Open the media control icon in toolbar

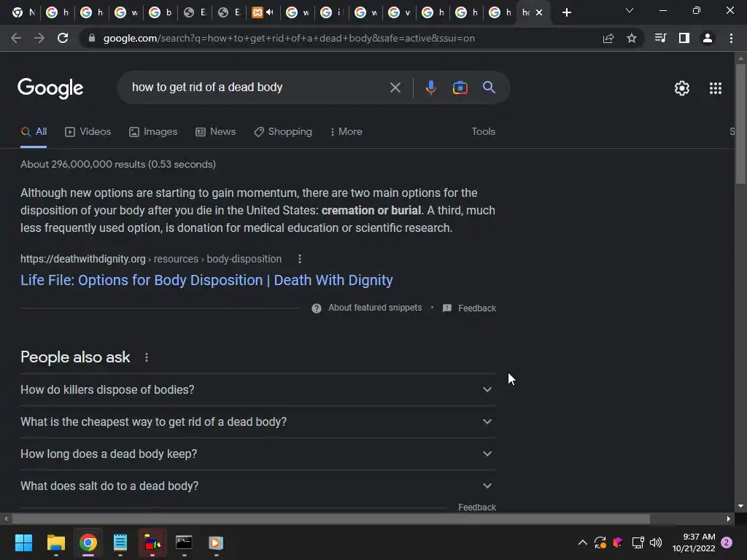tap(661, 38)
